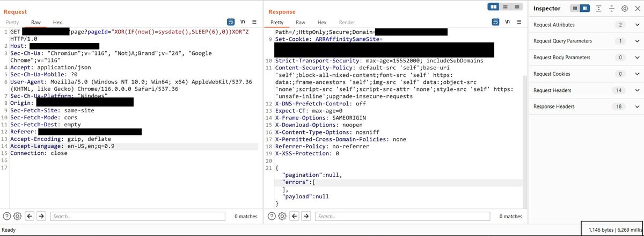Open the Request pane hamburger menu
This screenshot has width=644, height=236.
click(254, 22)
